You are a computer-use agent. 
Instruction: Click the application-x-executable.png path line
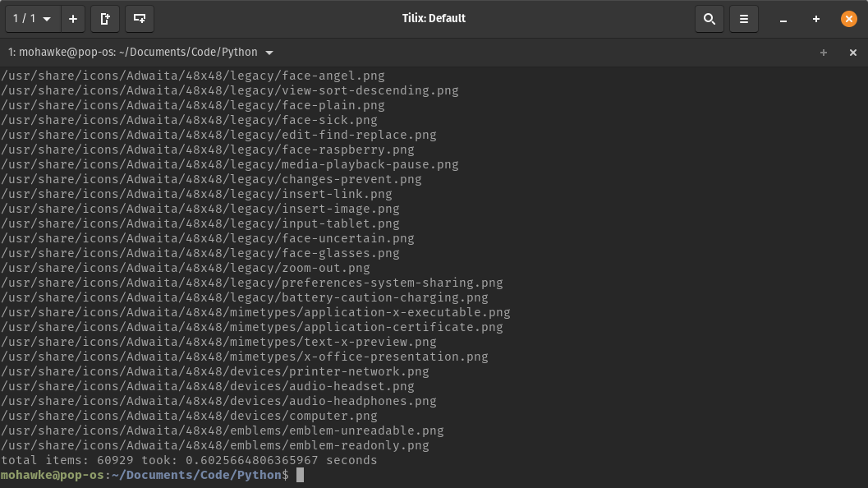pos(255,312)
